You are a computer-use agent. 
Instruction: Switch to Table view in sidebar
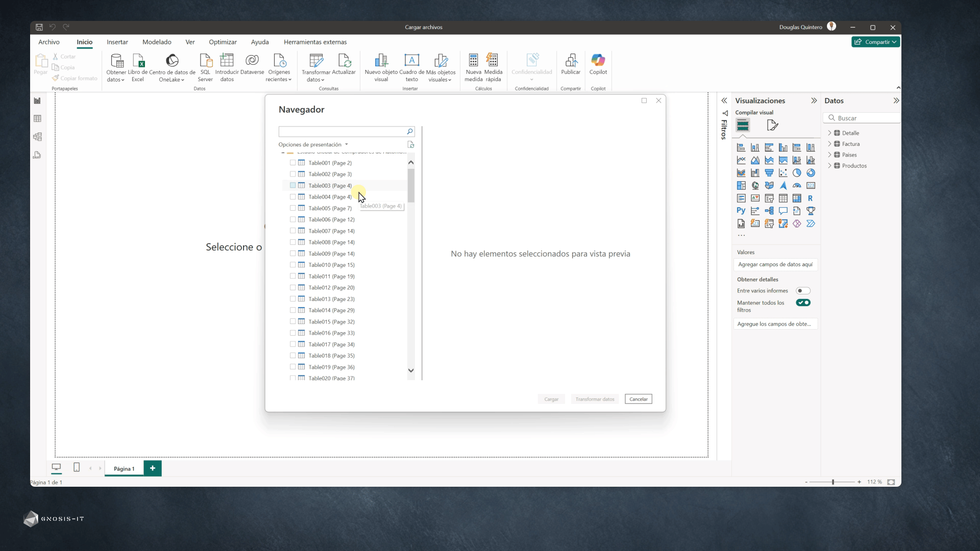pos(37,118)
